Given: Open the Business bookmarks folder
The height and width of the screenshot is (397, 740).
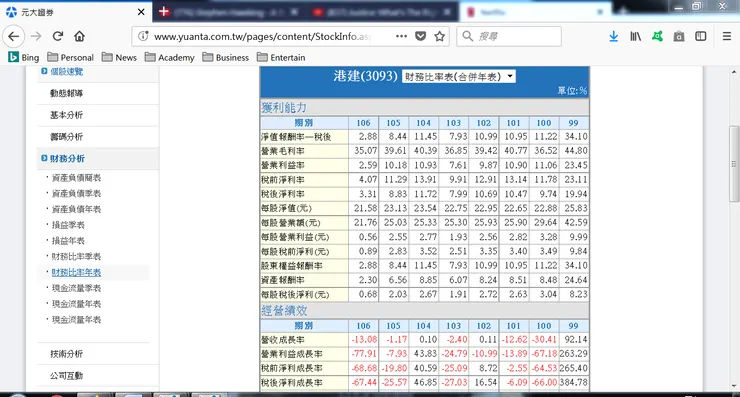Looking at the screenshot, I should [x=226, y=58].
